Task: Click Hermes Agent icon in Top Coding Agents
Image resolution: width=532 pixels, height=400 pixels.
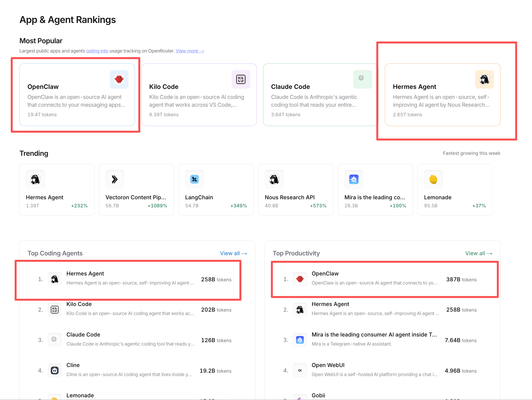Action: 55,279
